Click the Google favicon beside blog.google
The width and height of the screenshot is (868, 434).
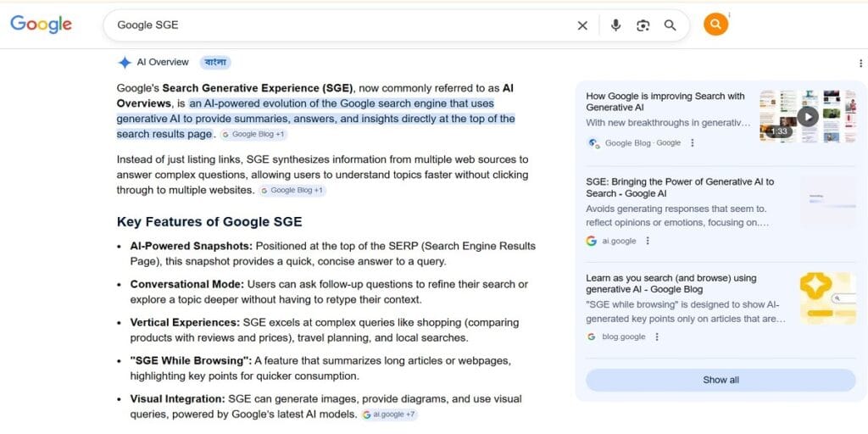(x=591, y=337)
